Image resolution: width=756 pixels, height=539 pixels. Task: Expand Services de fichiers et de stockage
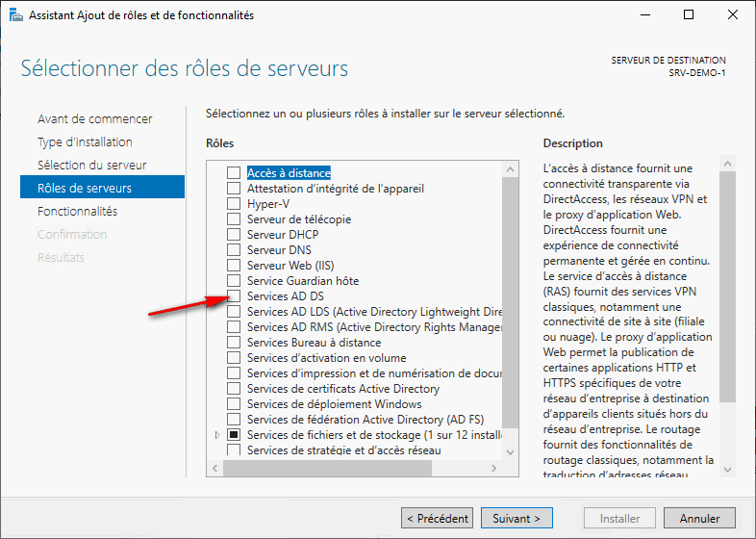point(217,435)
